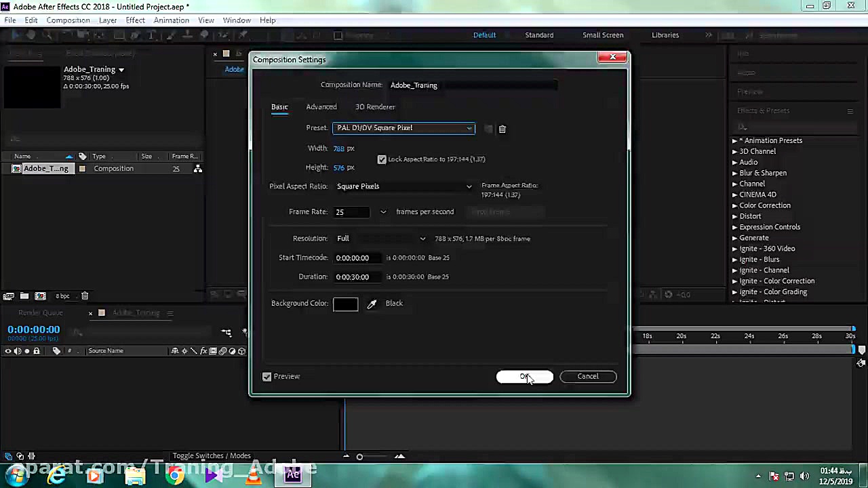This screenshot has width=868, height=488.
Task: Click the timeline zoom slider handle
Action: 359,457
